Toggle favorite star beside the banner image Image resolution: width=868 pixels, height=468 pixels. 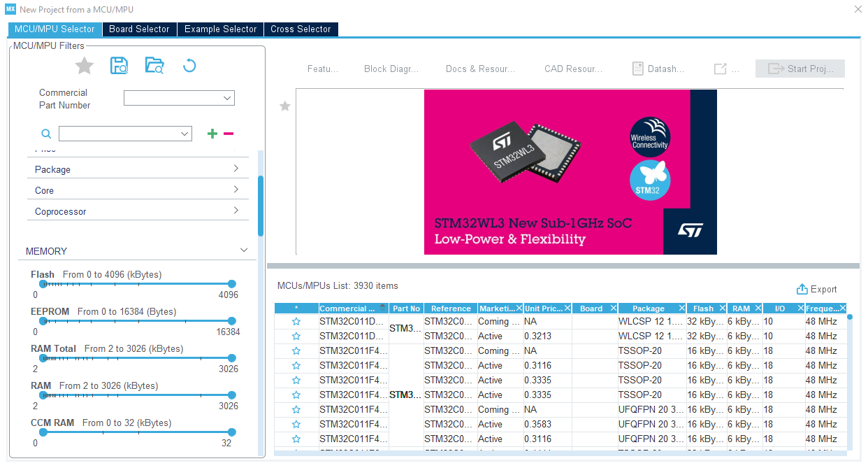(284, 106)
